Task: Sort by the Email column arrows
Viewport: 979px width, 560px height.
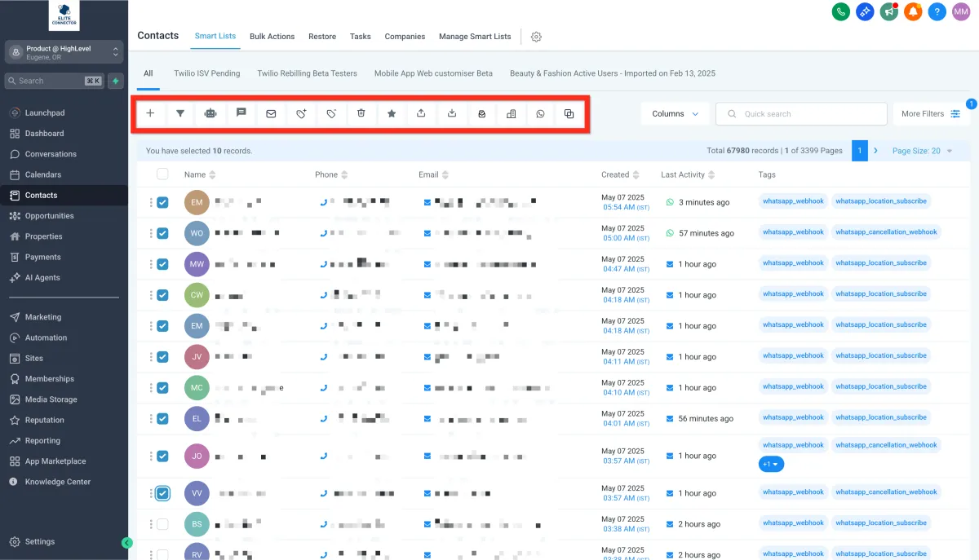Action: (445, 174)
